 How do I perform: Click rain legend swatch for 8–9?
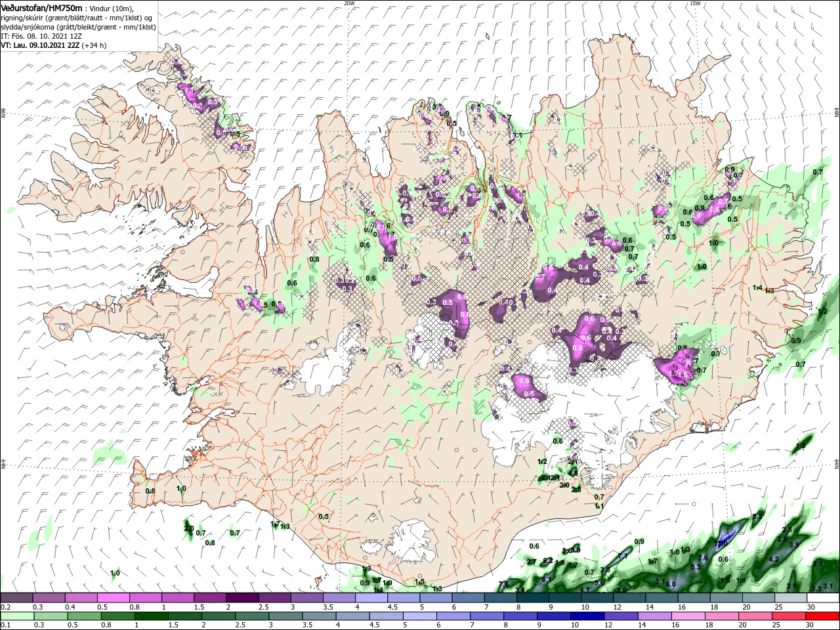(x=520, y=616)
